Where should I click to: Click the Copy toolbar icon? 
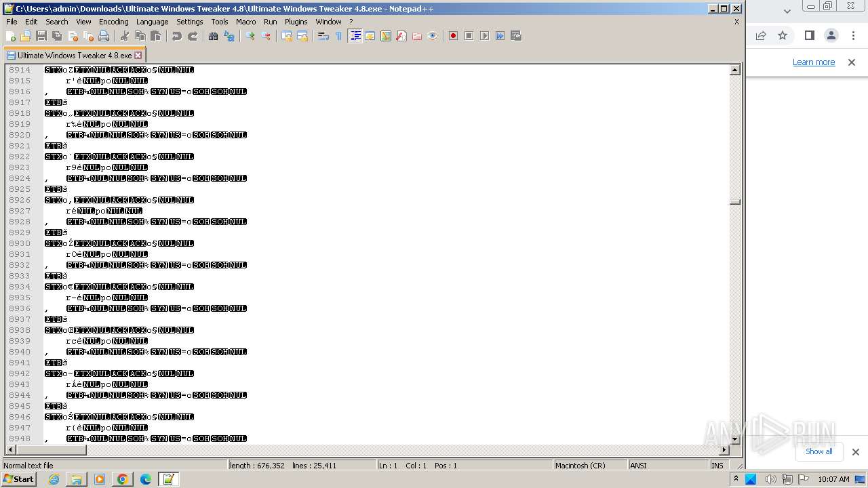tap(140, 36)
